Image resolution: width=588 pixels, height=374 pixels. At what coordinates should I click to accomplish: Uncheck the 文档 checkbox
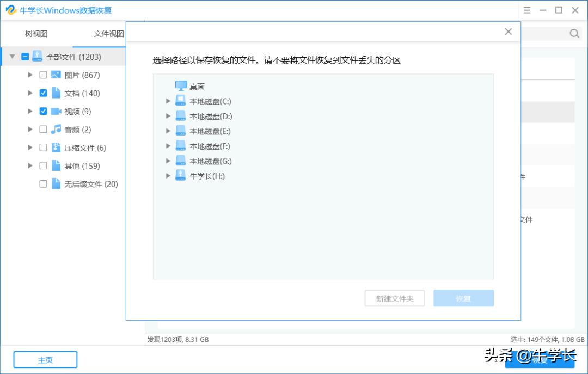[x=43, y=93]
